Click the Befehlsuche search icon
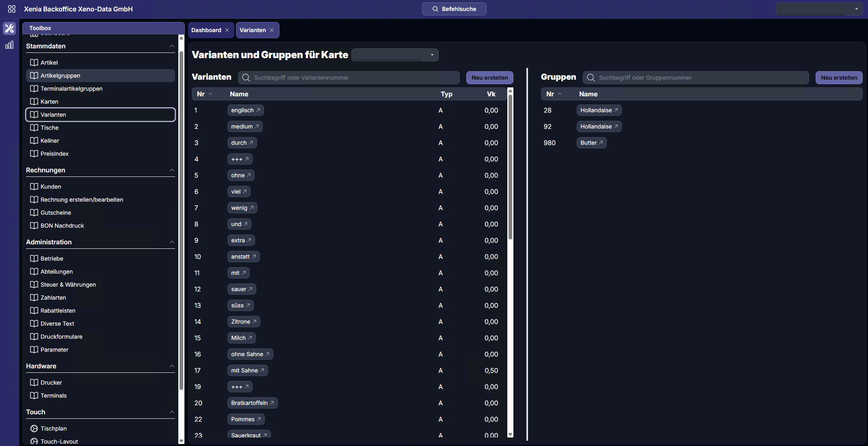 click(435, 9)
